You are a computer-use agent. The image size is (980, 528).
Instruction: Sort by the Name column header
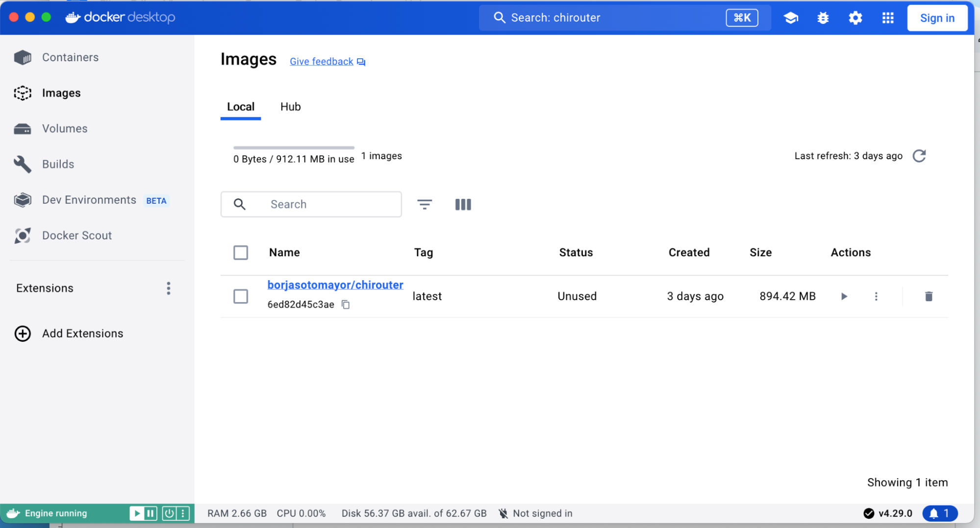[x=284, y=253]
